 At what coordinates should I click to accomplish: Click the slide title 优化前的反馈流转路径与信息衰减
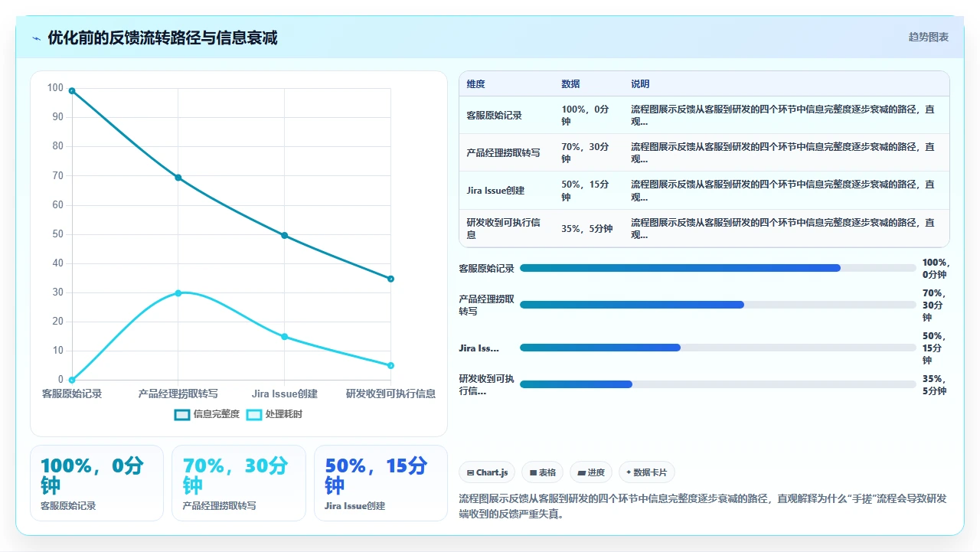tap(162, 38)
